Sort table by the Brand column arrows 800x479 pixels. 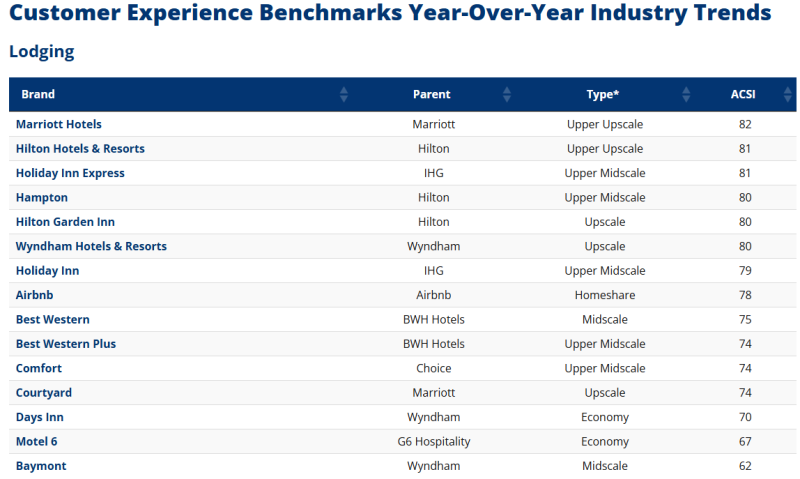pos(344,94)
